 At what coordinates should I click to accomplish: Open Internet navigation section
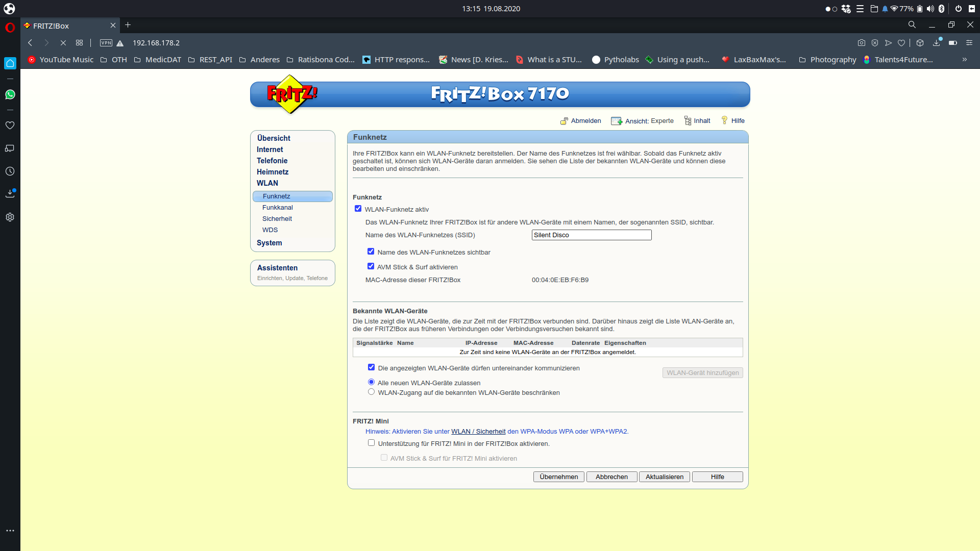(269, 149)
